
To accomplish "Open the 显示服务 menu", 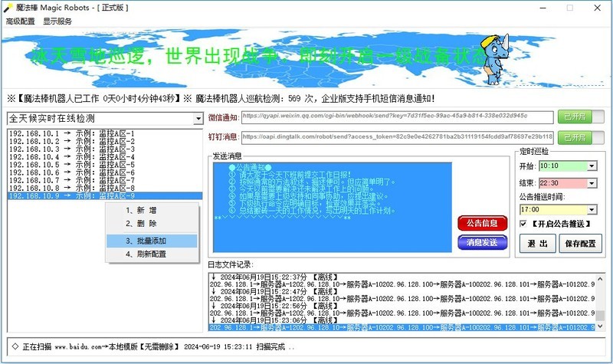I will 57,21.
